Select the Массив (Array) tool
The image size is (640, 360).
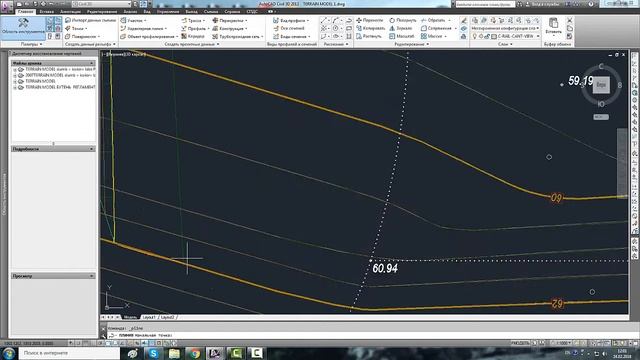tap(434, 36)
